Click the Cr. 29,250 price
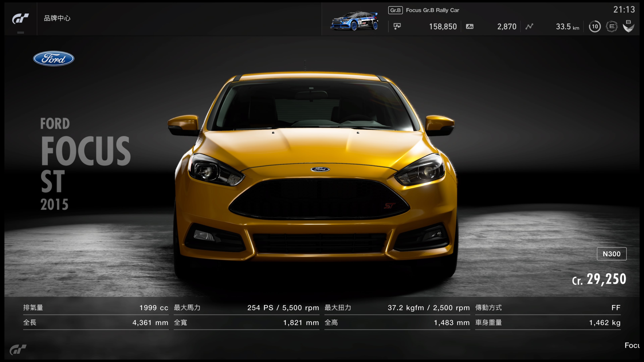Viewport: 644px width, 362px height. pos(599,279)
